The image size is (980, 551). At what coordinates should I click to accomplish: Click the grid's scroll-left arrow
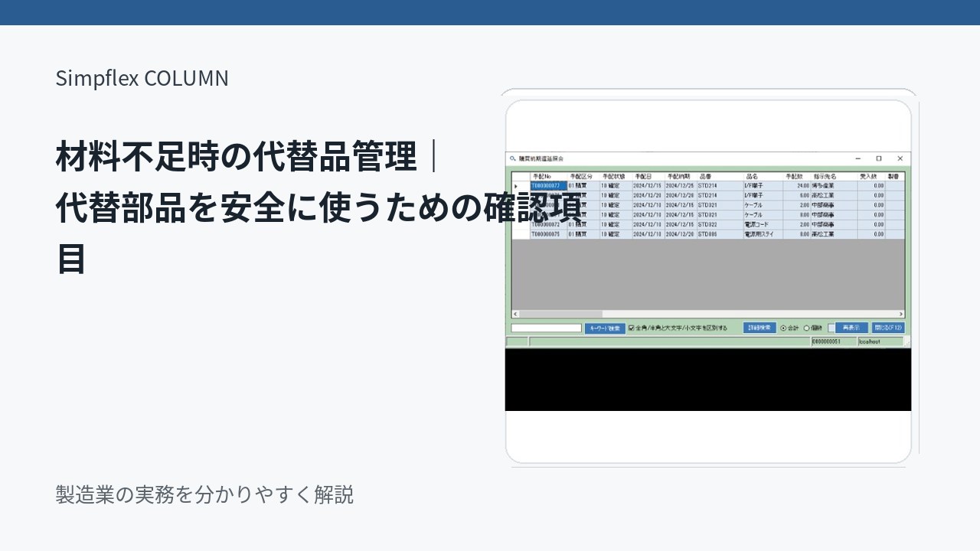(515, 314)
